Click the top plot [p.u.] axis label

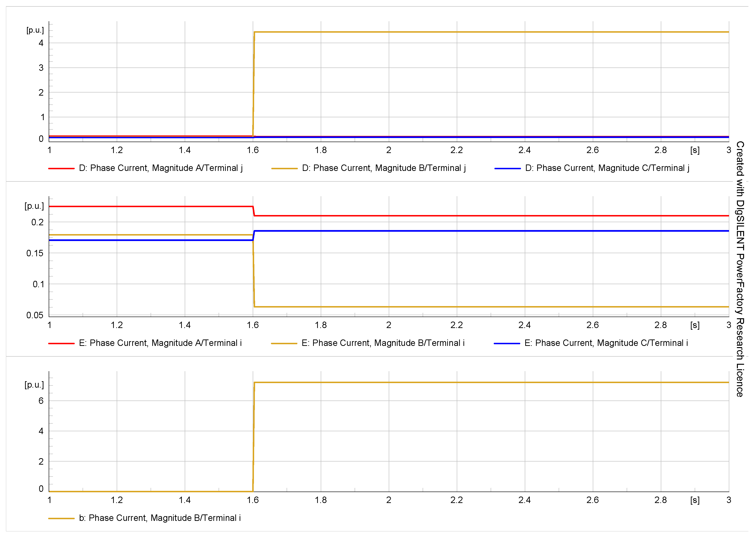35,30
